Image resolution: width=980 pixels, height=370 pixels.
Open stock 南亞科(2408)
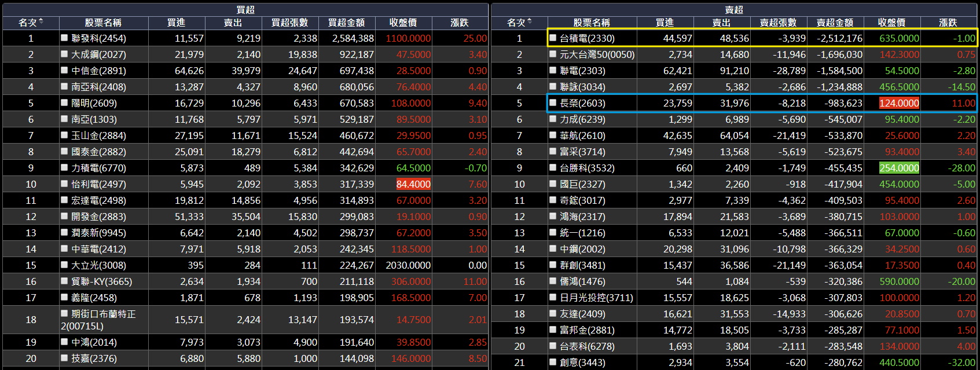[98, 87]
